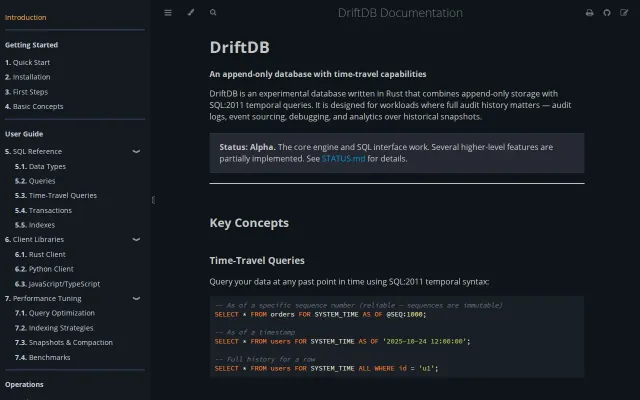Open the Installation chapter
Screen dimensions: 640x400
27,77
